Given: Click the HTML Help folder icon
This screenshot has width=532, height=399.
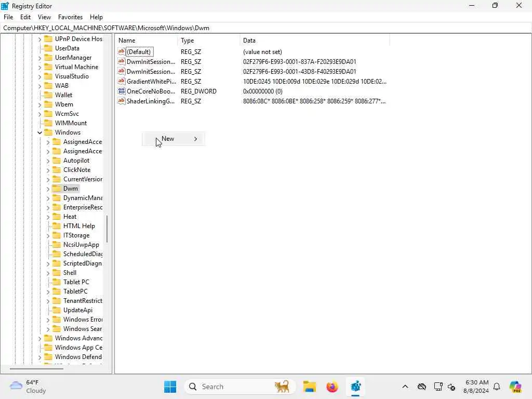Looking at the screenshot, I should coord(57,226).
